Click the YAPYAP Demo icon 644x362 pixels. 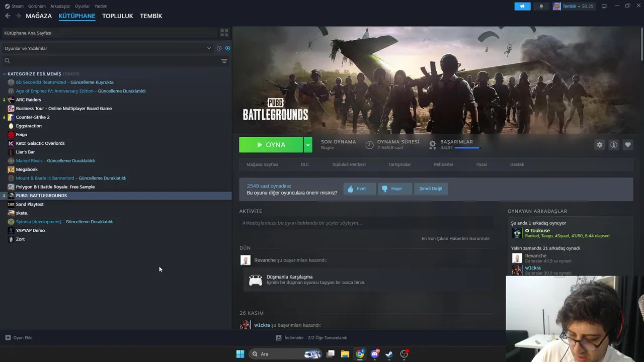(x=11, y=230)
